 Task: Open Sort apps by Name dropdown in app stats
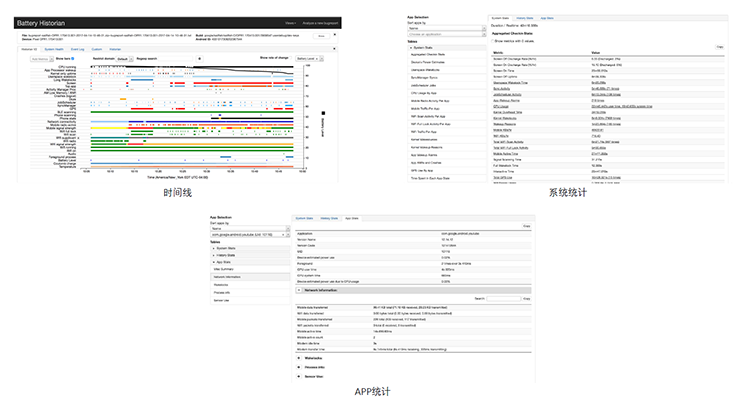point(250,229)
